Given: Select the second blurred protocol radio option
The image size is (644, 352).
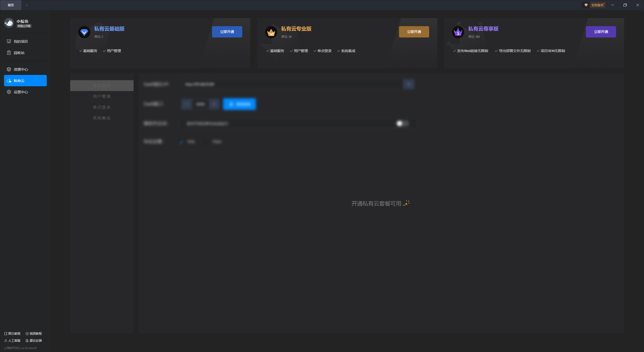Looking at the screenshot, I should coord(207,142).
